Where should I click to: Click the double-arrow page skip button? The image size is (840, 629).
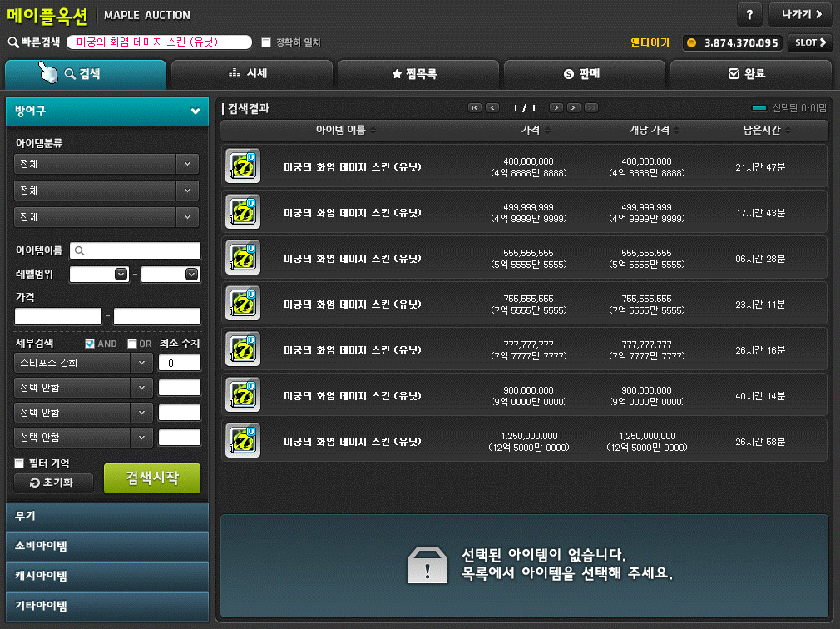(591, 107)
